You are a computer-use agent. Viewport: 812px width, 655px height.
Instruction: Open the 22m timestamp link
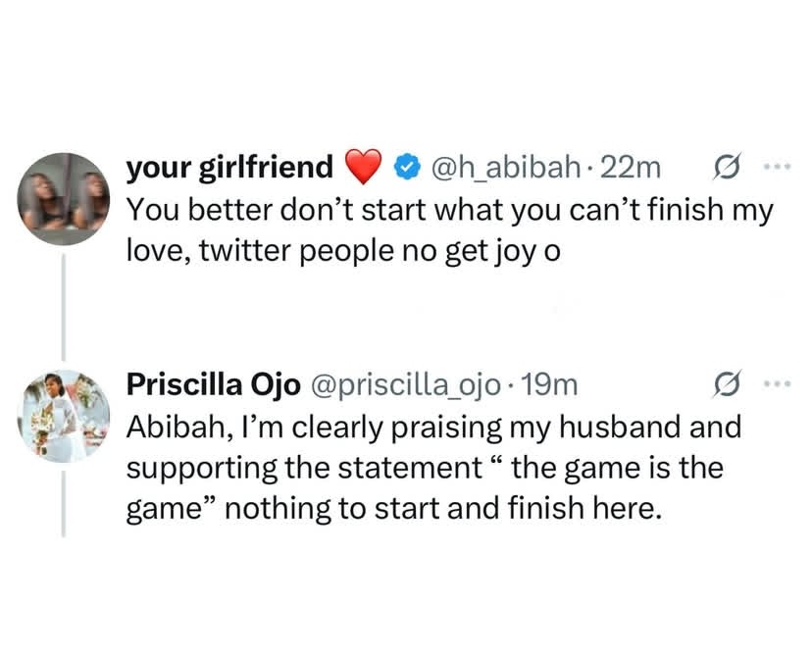point(630,169)
